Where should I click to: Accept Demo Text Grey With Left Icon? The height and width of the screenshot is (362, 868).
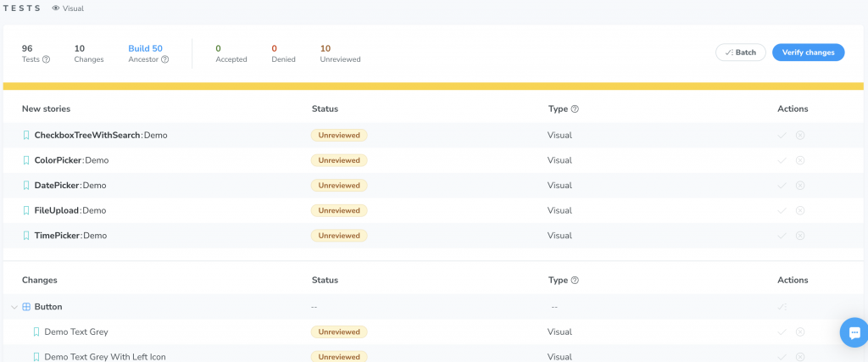point(782,356)
